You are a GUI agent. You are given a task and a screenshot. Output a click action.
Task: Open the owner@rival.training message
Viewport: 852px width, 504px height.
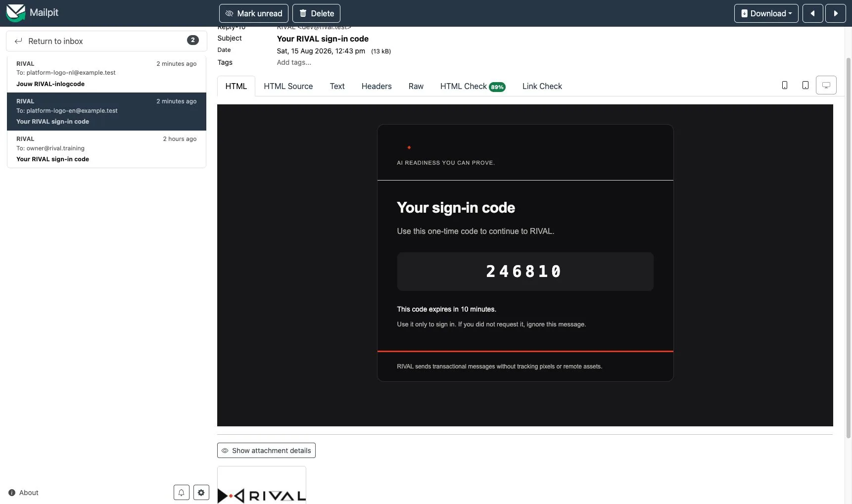[x=106, y=149]
